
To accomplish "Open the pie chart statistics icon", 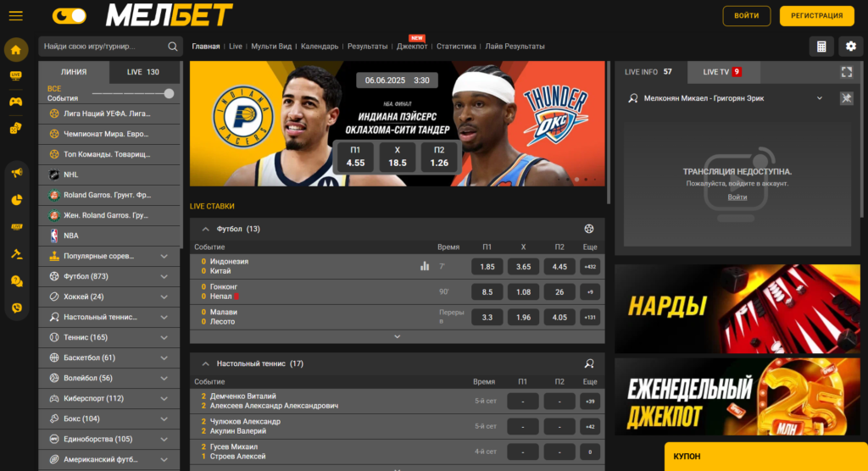I will coord(17,200).
